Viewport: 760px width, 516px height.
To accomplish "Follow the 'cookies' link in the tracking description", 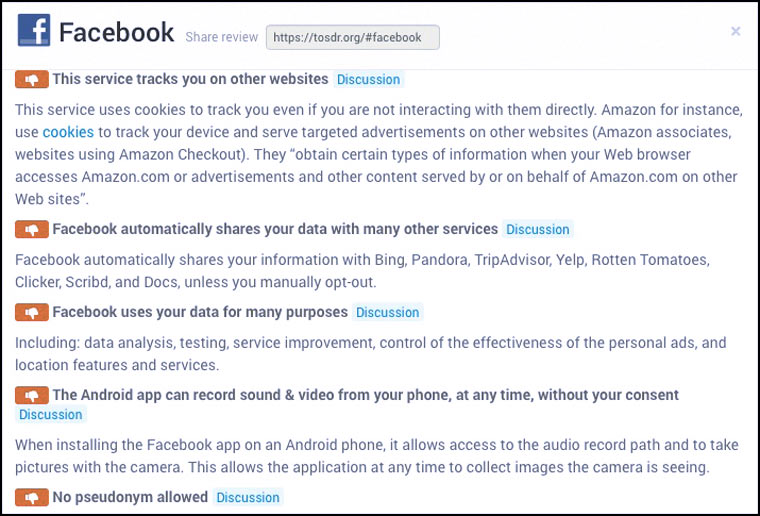I will pos(68,132).
